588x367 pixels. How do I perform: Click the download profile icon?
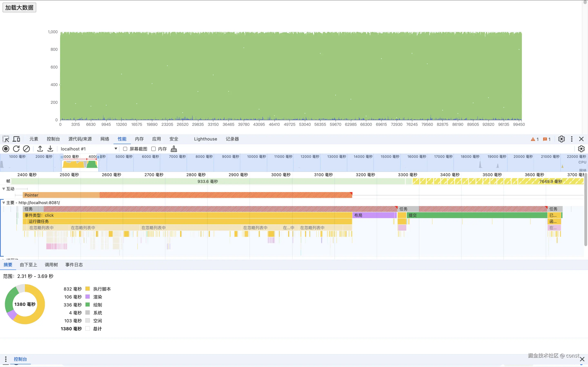[x=50, y=149]
